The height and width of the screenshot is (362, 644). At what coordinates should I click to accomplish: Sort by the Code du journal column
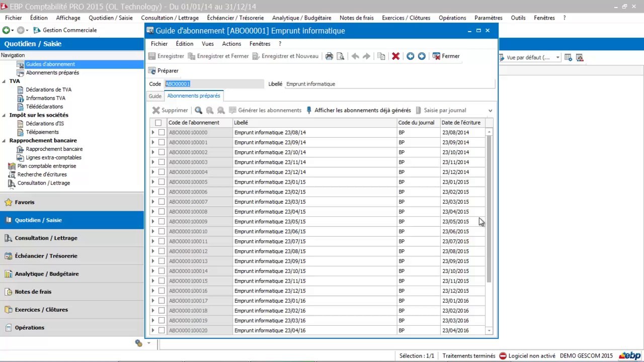pos(418,123)
